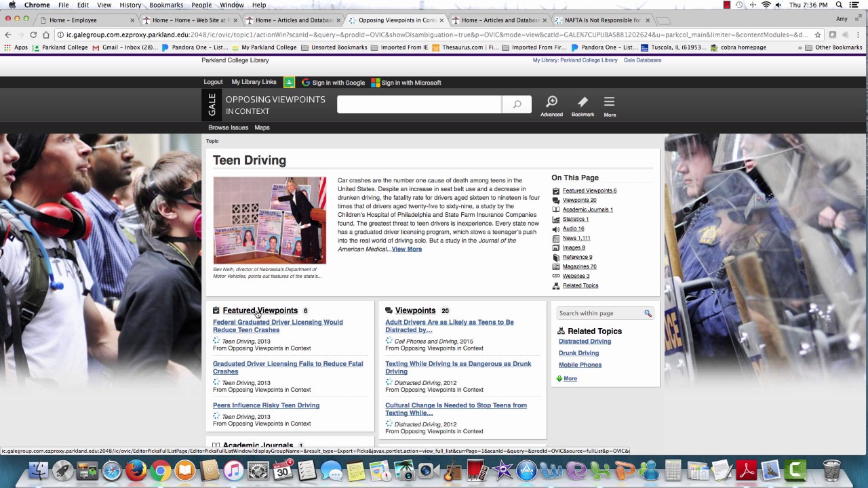Open the Browse Issues menu
This screenshot has width=868, height=488.
[228, 127]
